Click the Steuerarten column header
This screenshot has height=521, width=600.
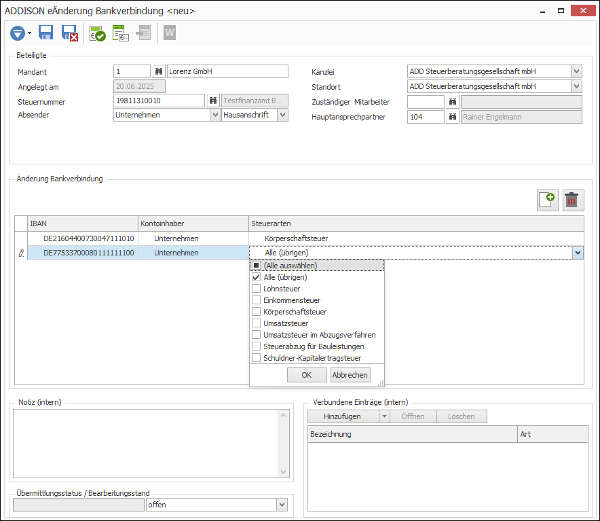coord(416,223)
